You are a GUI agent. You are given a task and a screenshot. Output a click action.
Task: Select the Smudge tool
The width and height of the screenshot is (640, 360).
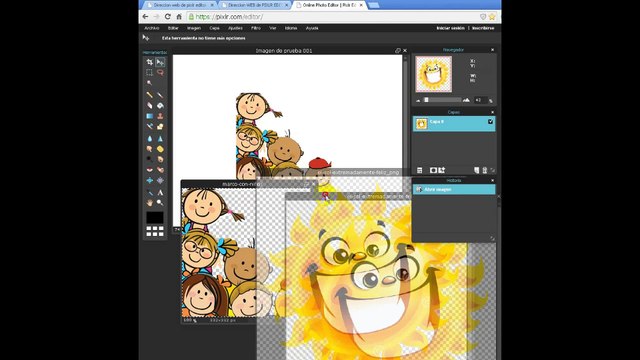click(x=149, y=149)
